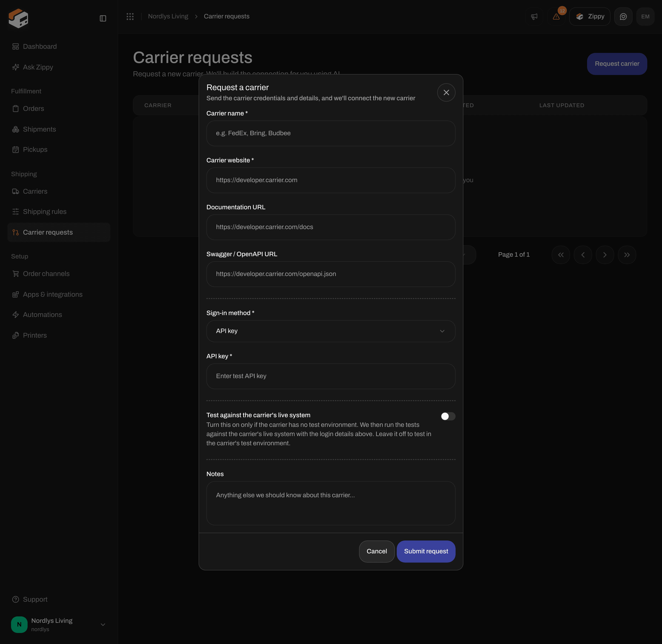662x644 pixels.
Task: Open announcements megaphone icon
Action: tap(534, 17)
